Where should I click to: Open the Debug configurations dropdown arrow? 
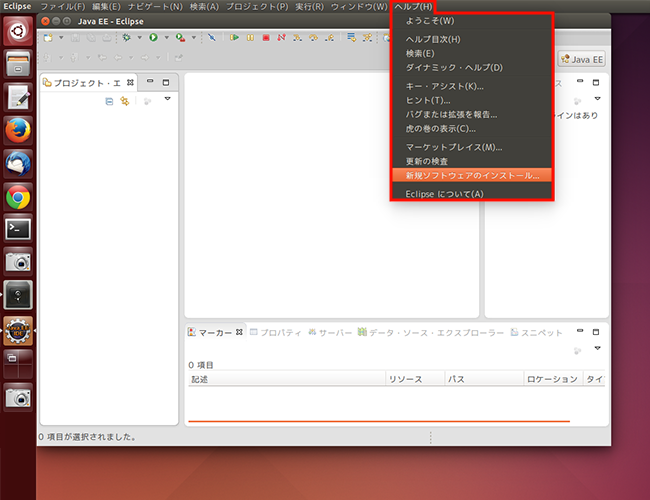point(140,38)
